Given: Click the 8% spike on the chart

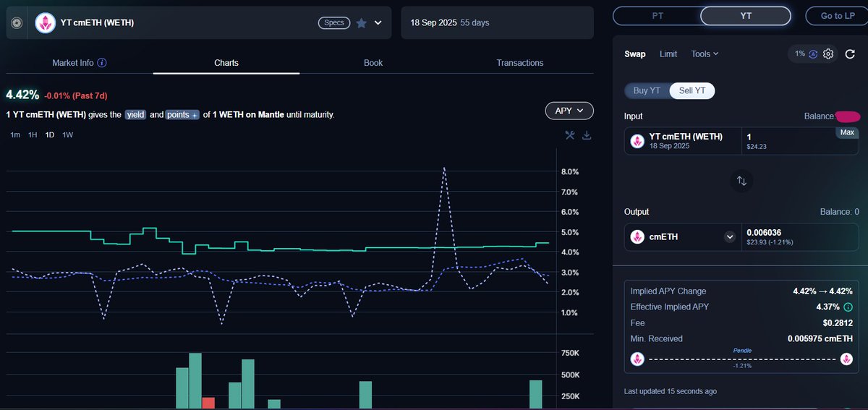Looking at the screenshot, I should tap(443, 168).
